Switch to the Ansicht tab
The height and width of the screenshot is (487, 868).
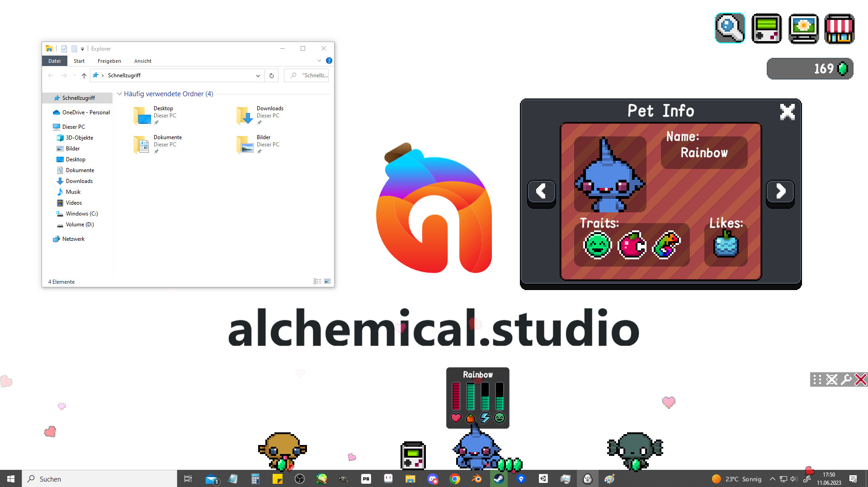pyautogui.click(x=142, y=61)
